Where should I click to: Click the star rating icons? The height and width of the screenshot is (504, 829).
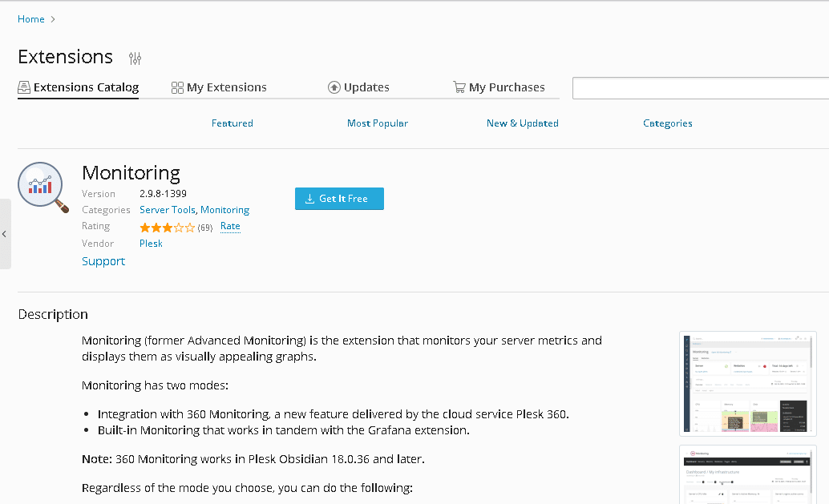[167, 228]
